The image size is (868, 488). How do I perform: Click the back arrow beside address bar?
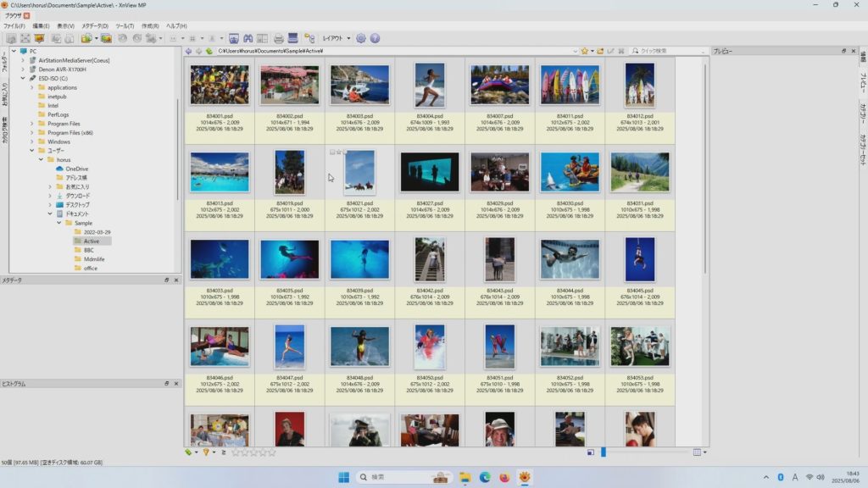(x=189, y=51)
